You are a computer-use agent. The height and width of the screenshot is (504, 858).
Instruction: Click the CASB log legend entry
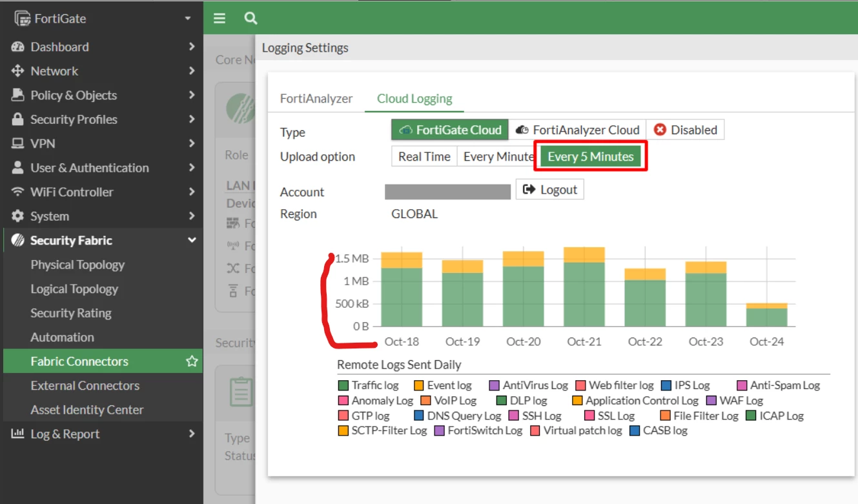click(659, 430)
